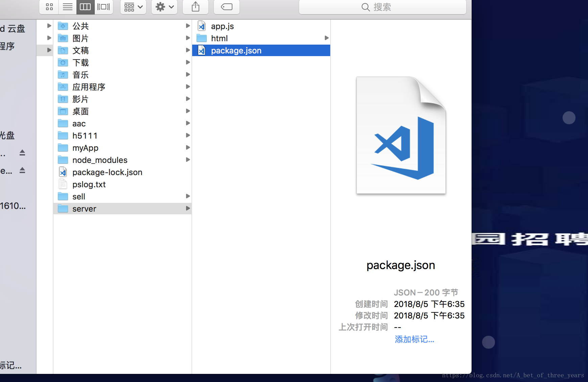Switch Finder to column view
This screenshot has width=588, height=382.
85,7
